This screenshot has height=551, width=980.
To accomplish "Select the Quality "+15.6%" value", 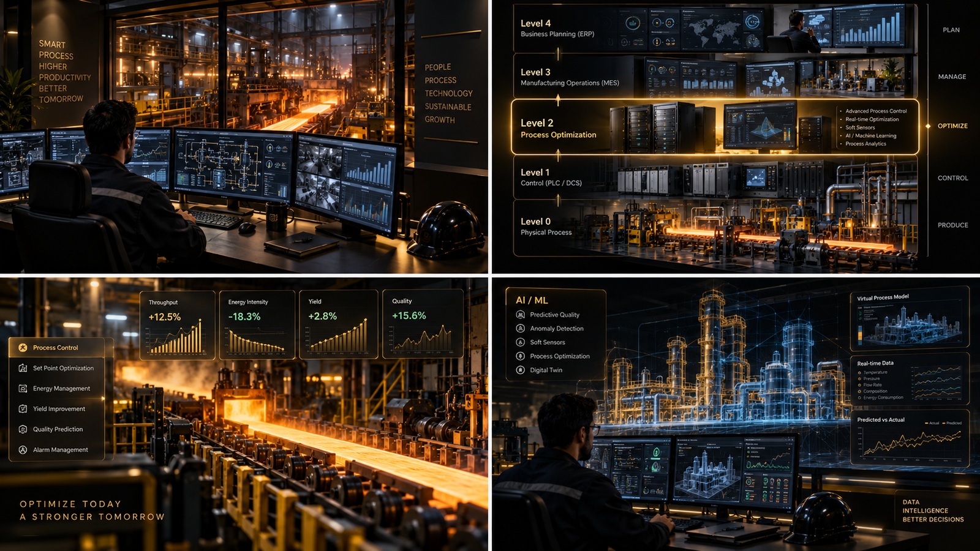I will [x=409, y=315].
